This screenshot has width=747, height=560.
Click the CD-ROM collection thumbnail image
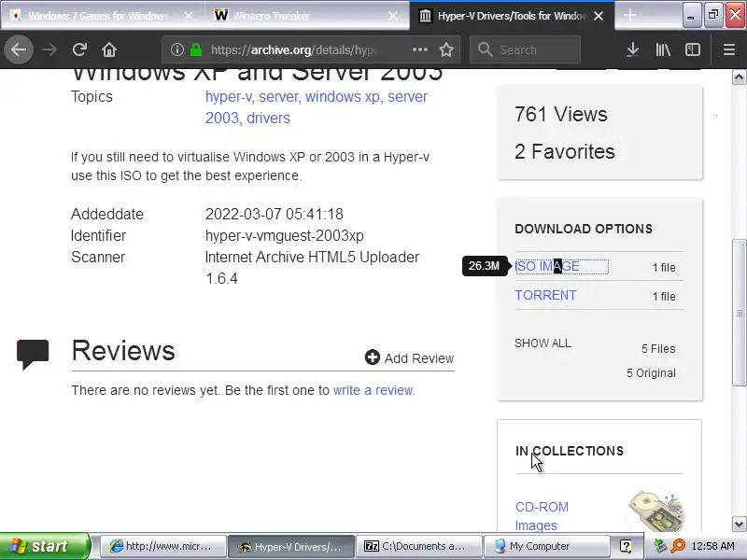[656, 511]
